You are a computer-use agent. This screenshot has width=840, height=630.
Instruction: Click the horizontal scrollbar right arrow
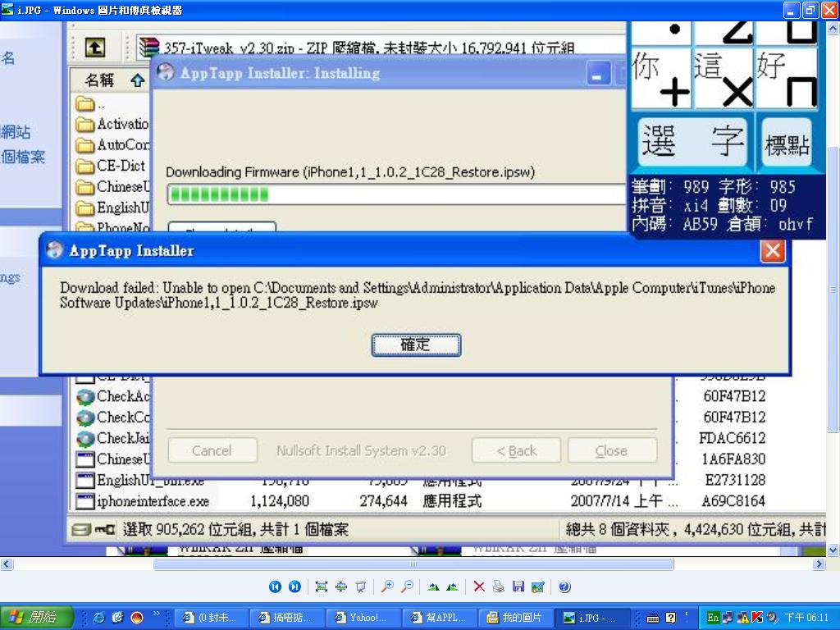coord(819,564)
